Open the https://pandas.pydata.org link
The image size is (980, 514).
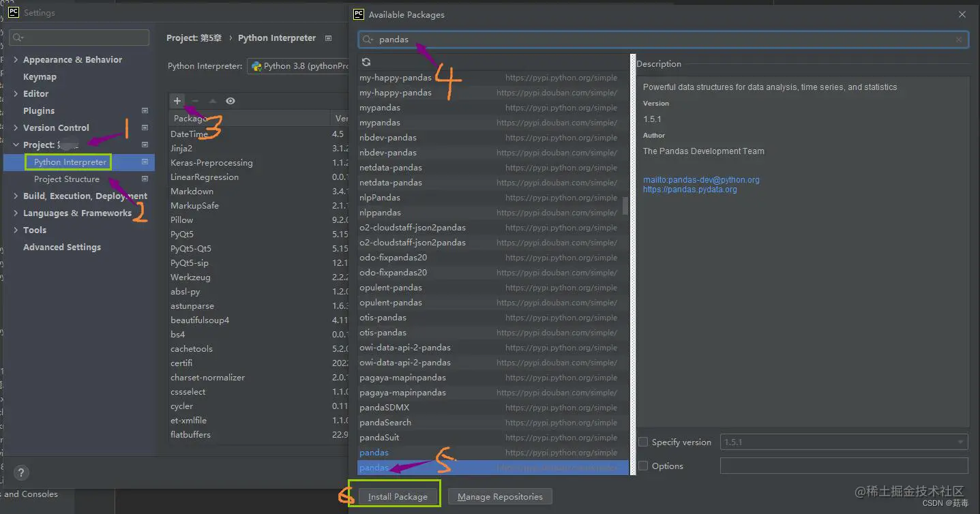689,190
